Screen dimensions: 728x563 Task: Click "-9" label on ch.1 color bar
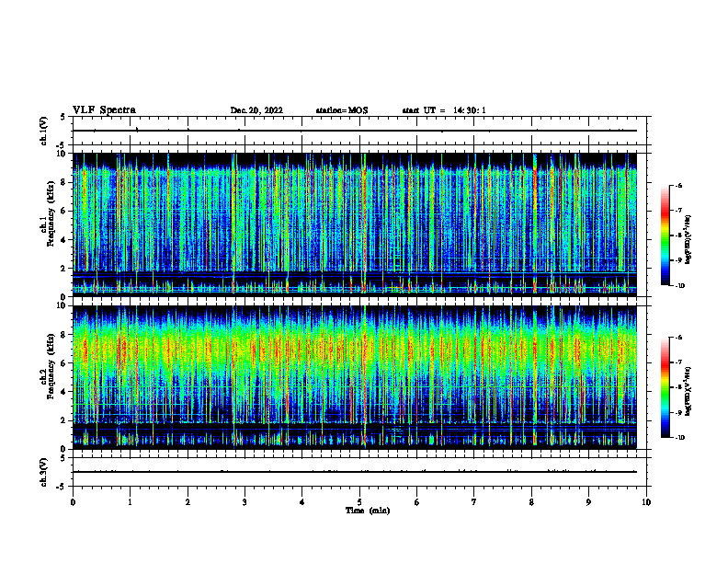[678, 260]
